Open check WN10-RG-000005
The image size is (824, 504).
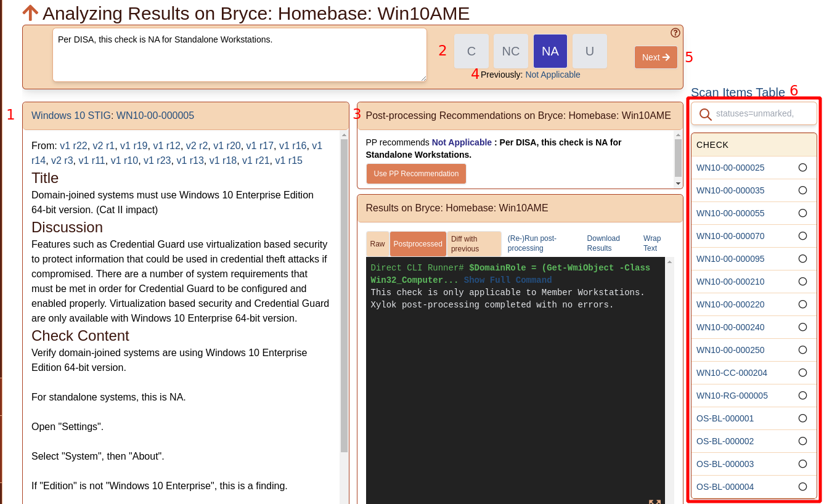(x=732, y=396)
